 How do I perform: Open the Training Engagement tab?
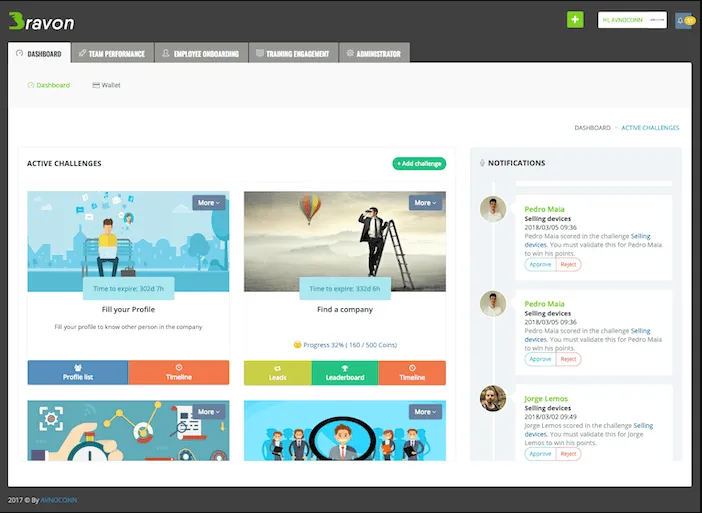pyautogui.click(x=293, y=53)
